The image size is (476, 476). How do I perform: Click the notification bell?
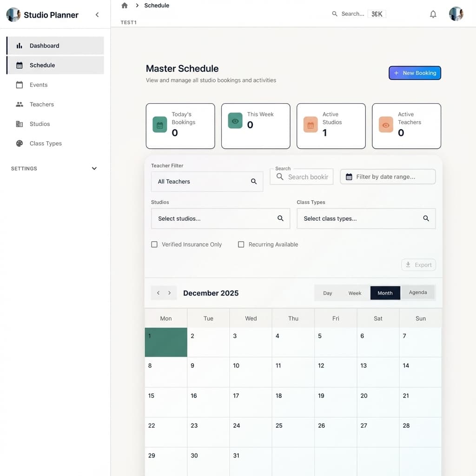coord(433,14)
